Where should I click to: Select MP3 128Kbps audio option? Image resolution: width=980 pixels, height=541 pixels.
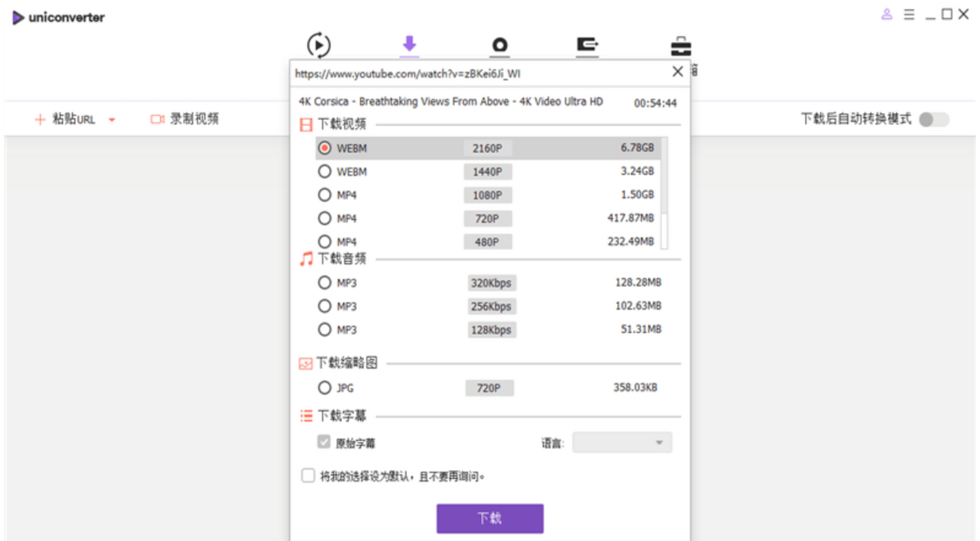tap(324, 329)
